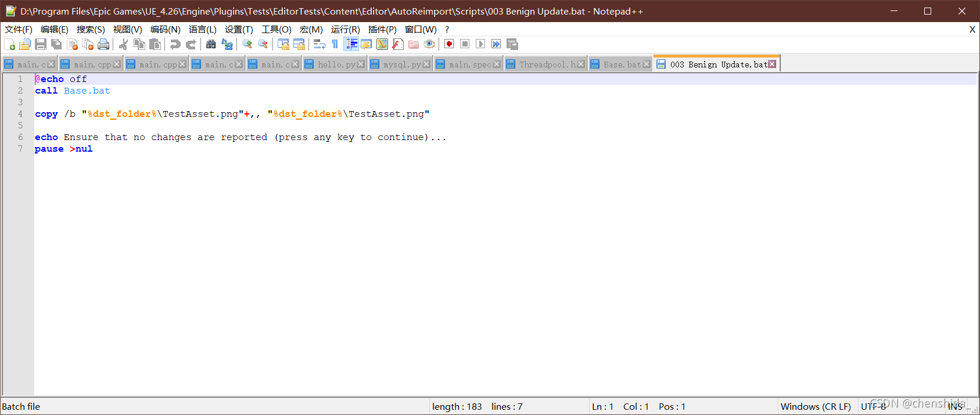Open the 运行(R) menu
This screenshot has width=980, height=415.
346,29
